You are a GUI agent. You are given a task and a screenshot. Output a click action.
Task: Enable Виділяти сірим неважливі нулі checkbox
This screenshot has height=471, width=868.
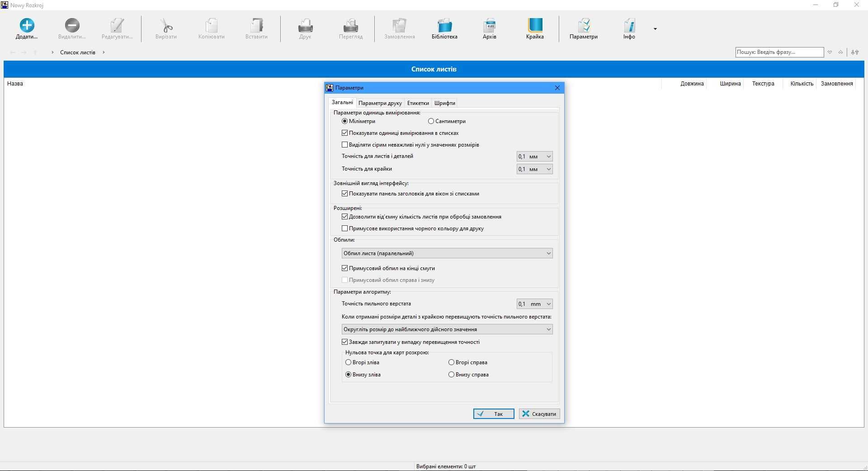(x=345, y=145)
